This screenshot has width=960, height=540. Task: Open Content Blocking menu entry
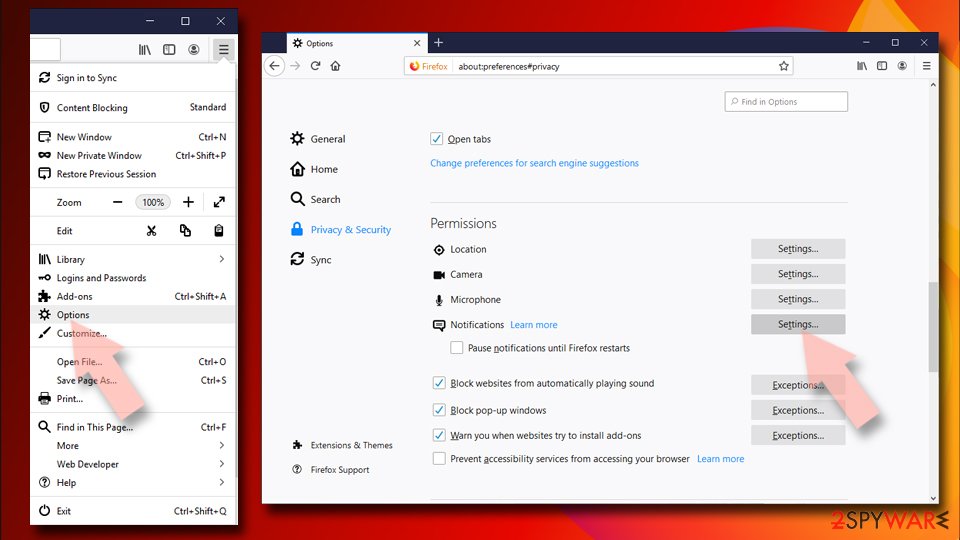[x=133, y=108]
